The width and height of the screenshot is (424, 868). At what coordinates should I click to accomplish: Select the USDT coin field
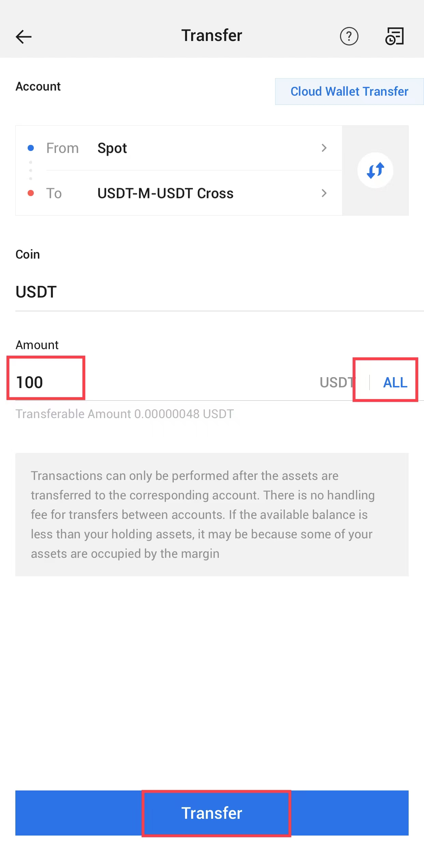[x=36, y=292]
